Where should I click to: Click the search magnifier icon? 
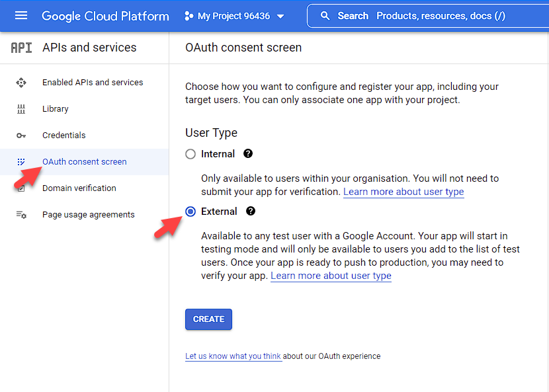tap(325, 16)
